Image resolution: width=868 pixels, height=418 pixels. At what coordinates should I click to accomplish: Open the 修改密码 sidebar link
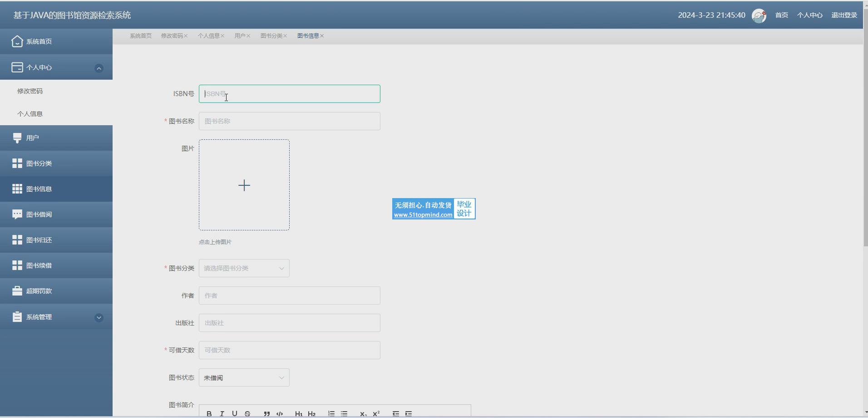[x=30, y=91]
